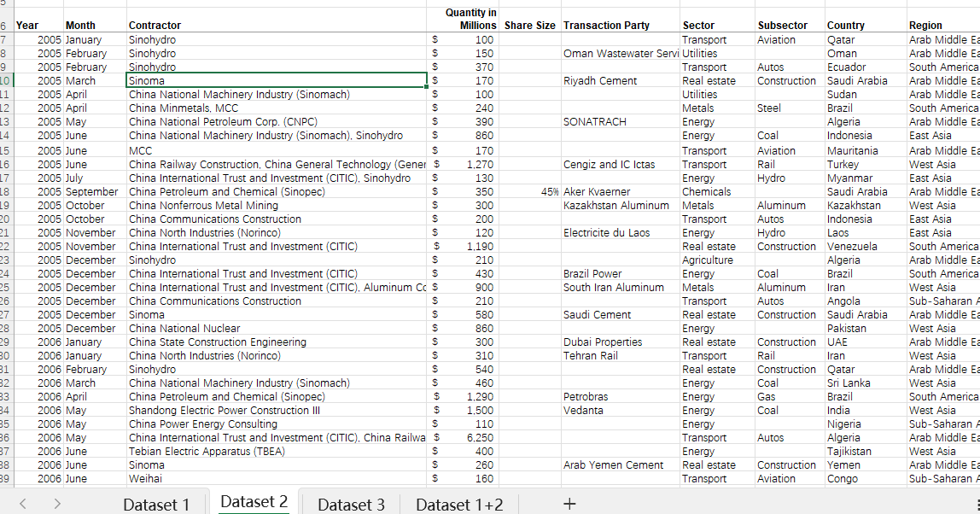Select the Gas subsector cell

click(x=790, y=396)
